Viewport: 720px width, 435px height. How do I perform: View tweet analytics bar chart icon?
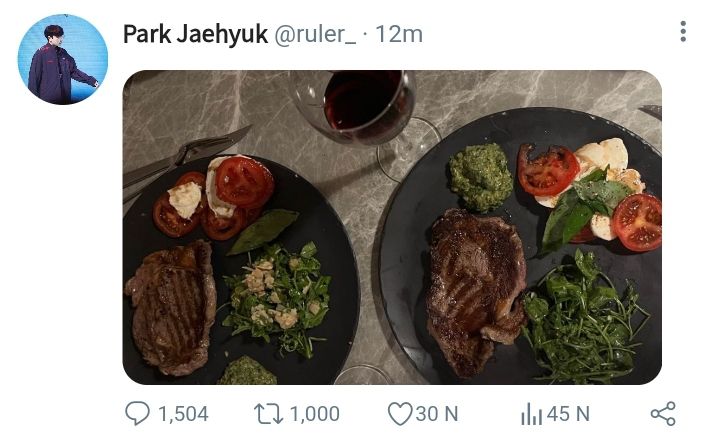[x=531, y=413]
